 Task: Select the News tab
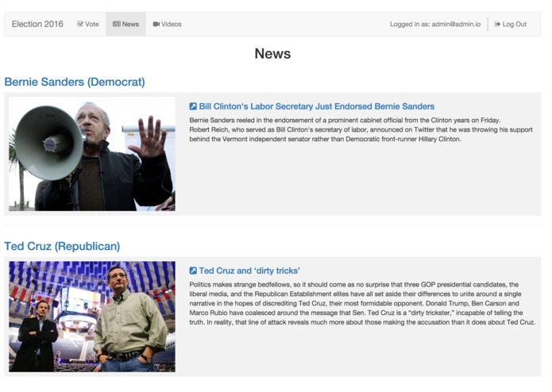coord(126,25)
